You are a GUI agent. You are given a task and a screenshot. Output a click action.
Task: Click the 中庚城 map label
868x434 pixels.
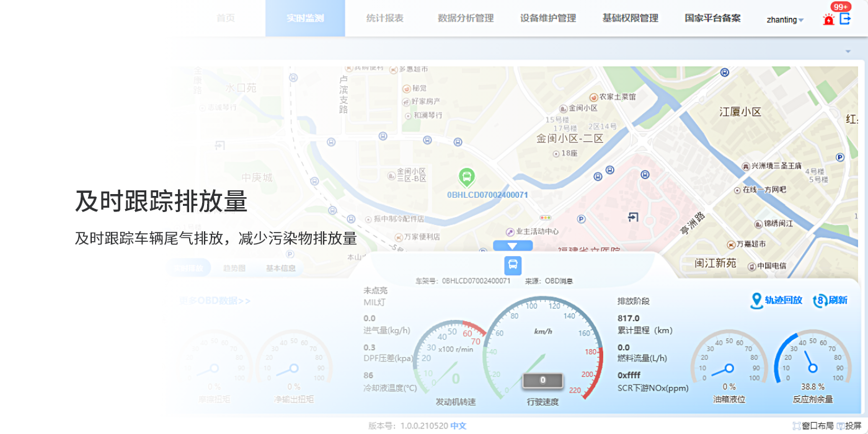click(x=257, y=178)
